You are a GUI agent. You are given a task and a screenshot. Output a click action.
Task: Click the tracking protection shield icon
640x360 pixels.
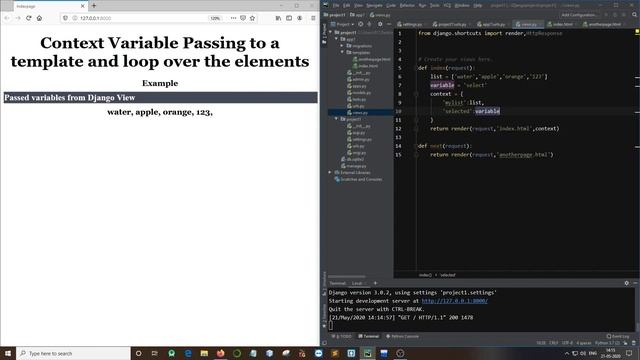(65, 18)
